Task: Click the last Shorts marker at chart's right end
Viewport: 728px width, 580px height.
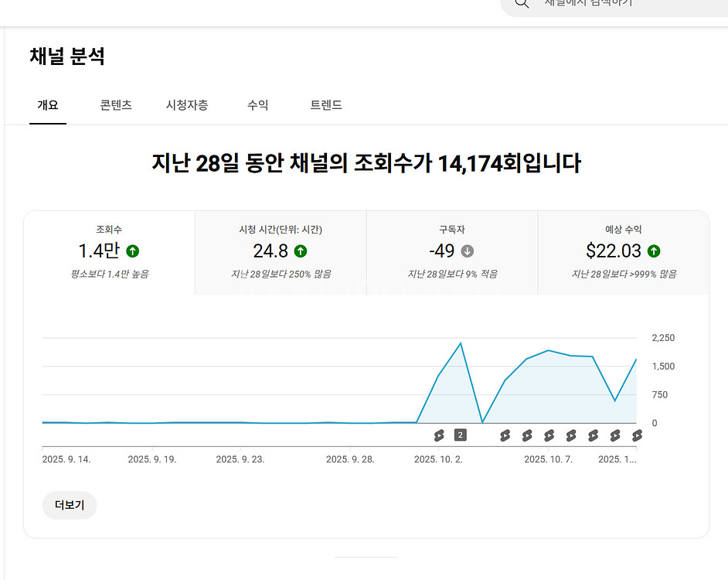Action: (x=638, y=435)
